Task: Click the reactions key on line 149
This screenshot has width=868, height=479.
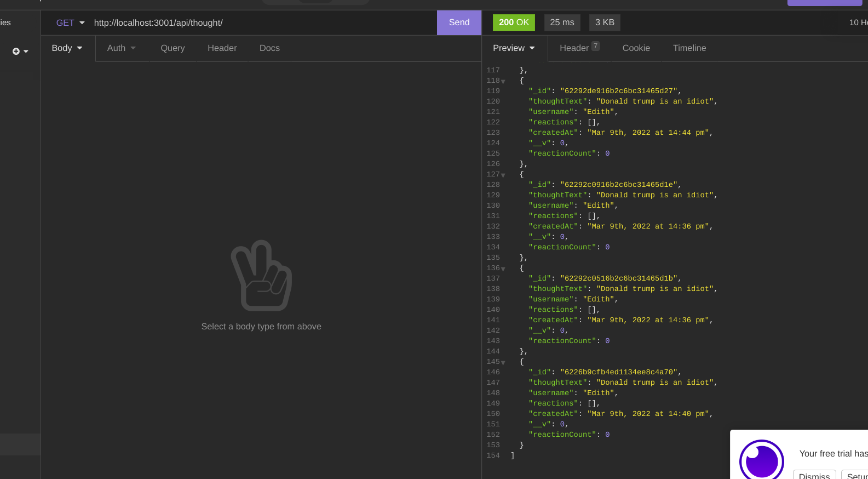Action: [553, 403]
